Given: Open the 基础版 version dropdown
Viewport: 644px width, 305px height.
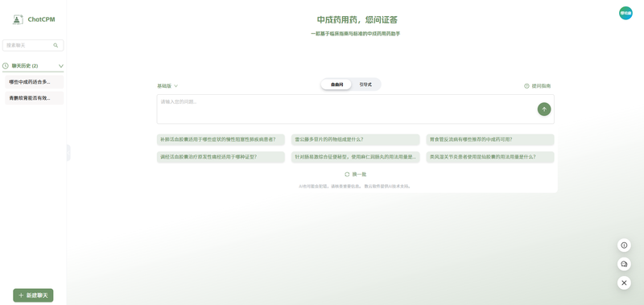Looking at the screenshot, I should 167,86.
